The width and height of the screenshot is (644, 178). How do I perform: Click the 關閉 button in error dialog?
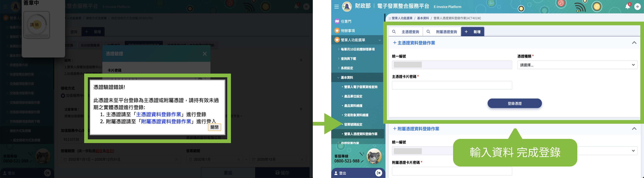point(214,127)
